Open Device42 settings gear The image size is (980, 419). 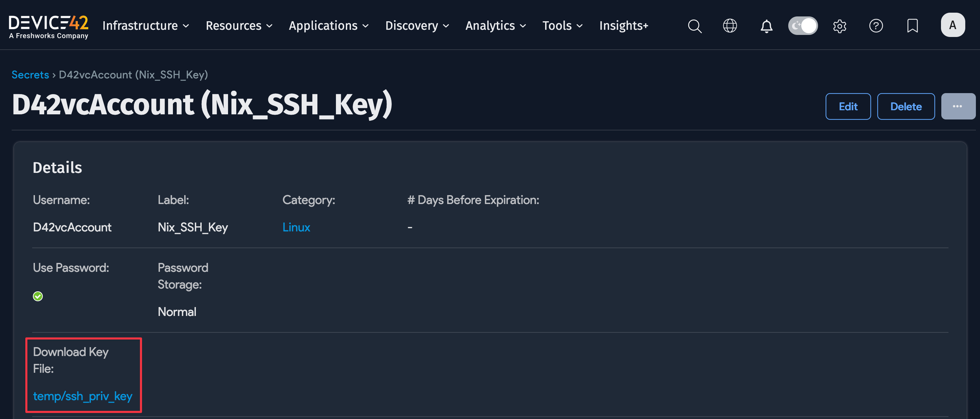click(839, 26)
